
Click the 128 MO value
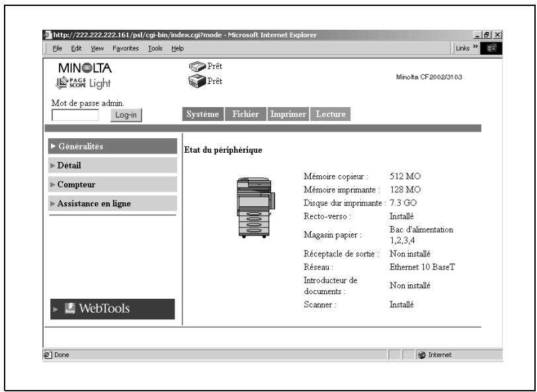coord(405,190)
